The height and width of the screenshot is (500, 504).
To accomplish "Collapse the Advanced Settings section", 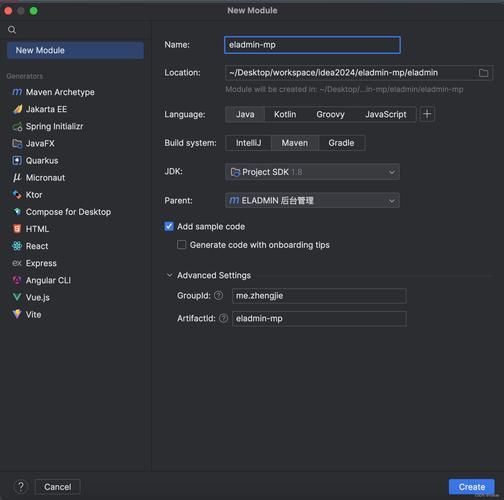I will tap(170, 275).
